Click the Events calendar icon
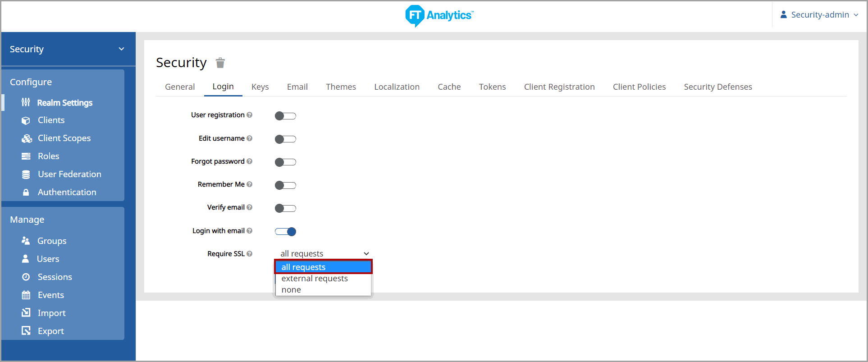The height and width of the screenshot is (362, 868). [26, 295]
